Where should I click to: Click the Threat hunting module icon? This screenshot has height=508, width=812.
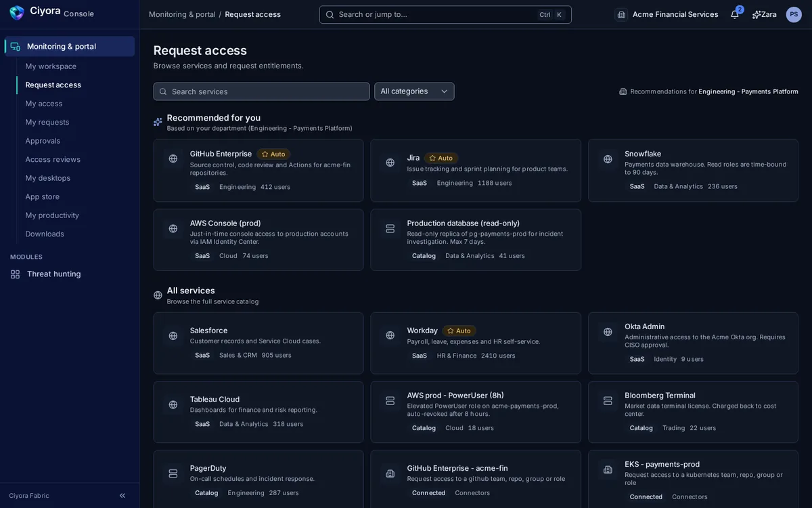pyautogui.click(x=15, y=274)
